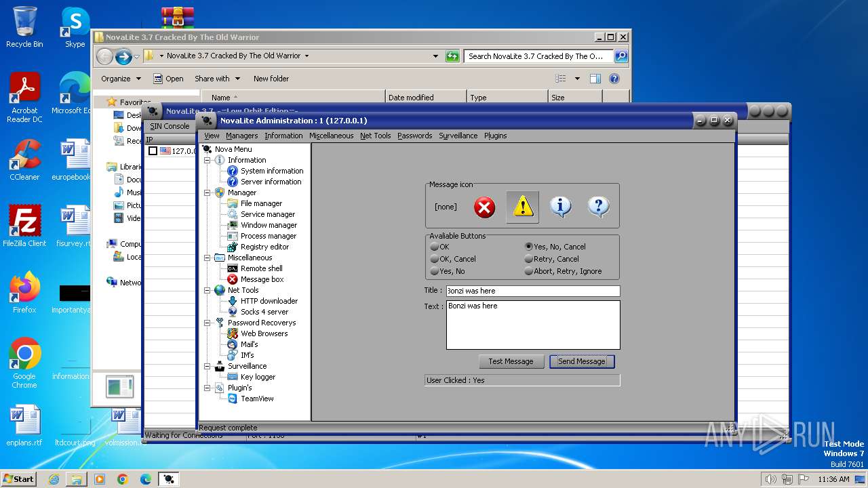Click the HTTP downloader icon

click(233, 301)
